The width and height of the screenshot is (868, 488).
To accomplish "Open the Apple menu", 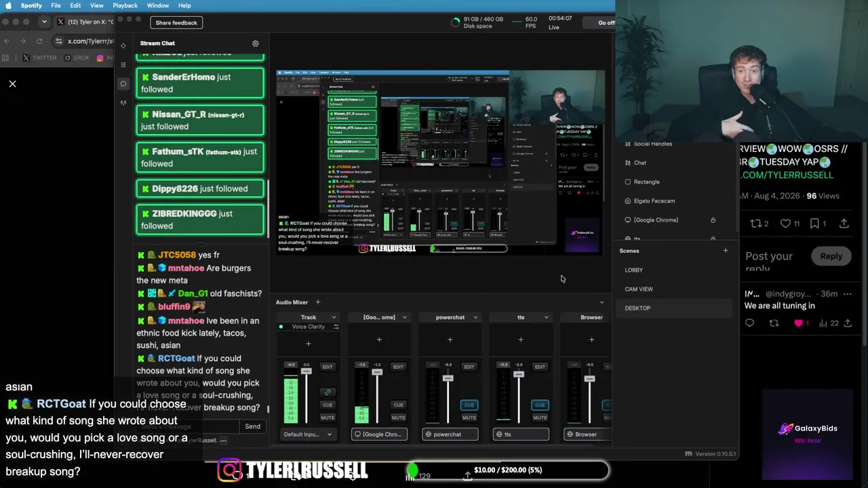I will coord(8,5).
